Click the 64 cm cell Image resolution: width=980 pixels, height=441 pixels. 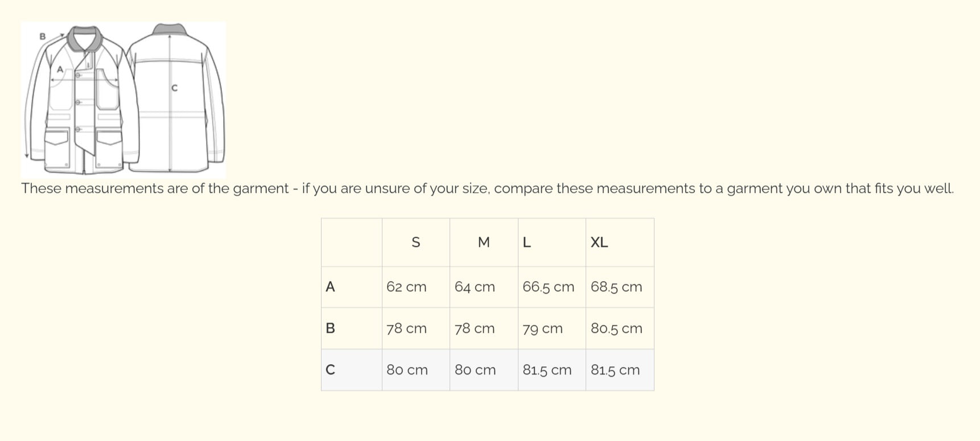click(475, 287)
